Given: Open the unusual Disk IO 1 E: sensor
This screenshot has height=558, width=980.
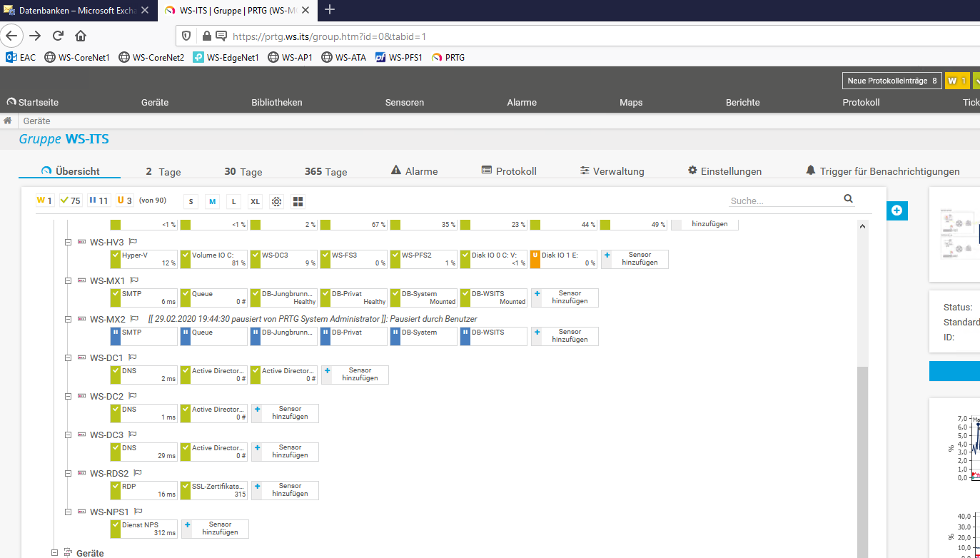Looking at the screenshot, I should tap(563, 259).
